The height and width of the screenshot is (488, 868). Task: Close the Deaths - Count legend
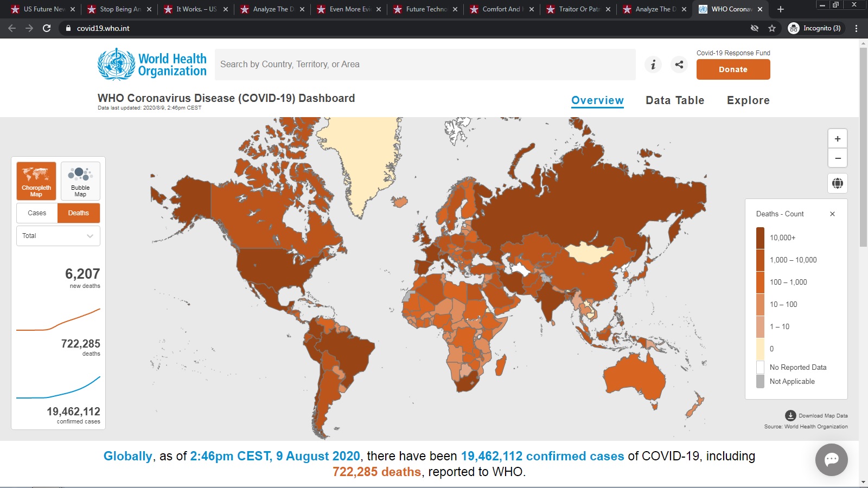pos(832,214)
